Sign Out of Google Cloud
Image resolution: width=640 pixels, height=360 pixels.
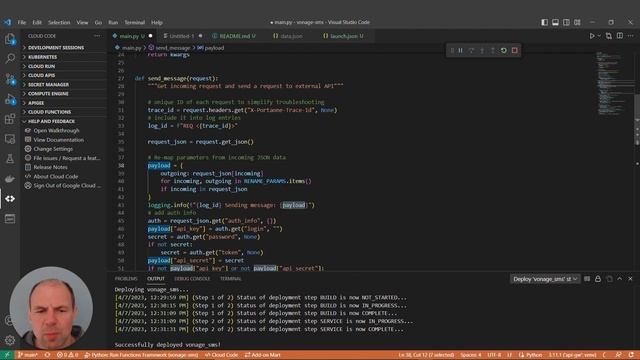point(67,186)
